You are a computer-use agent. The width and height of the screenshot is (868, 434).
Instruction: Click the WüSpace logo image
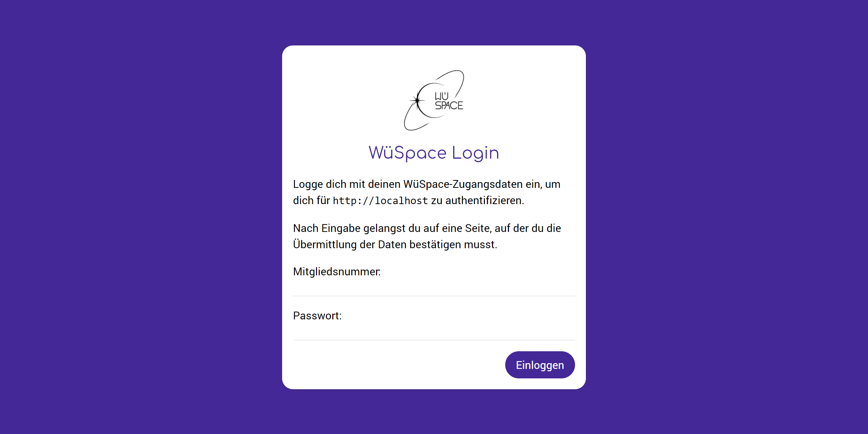pyautogui.click(x=434, y=100)
